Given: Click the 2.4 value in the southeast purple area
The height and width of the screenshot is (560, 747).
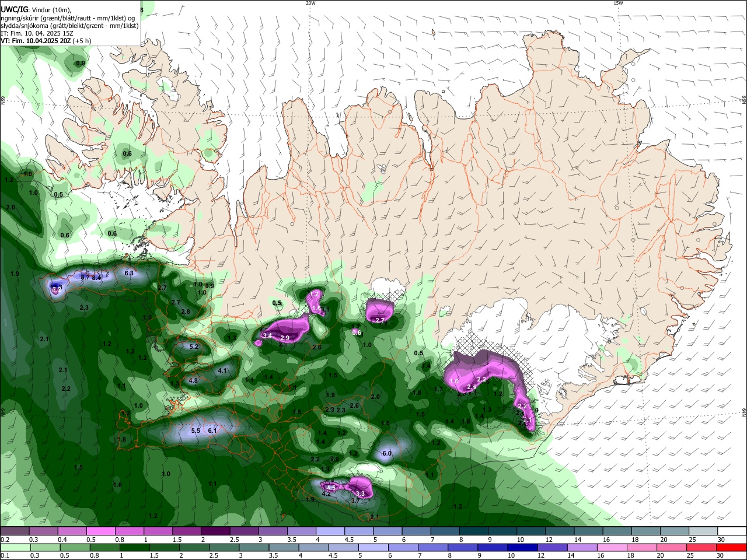Looking at the screenshot, I should [x=472, y=387].
